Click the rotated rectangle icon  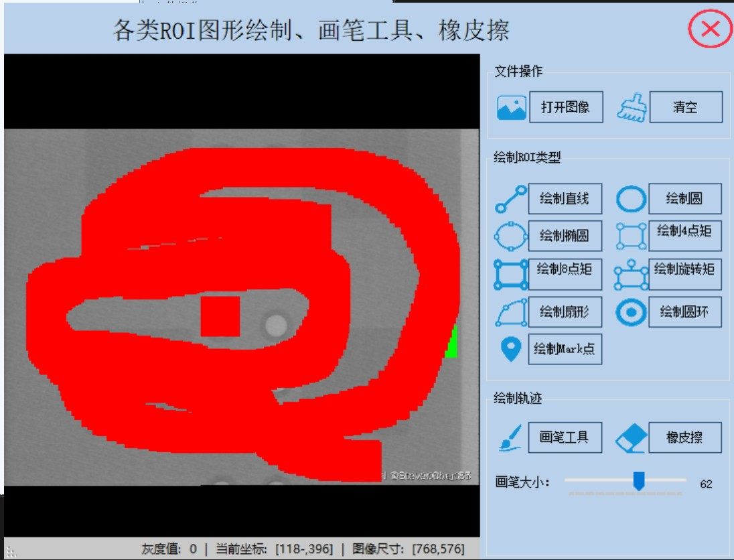[x=631, y=275]
